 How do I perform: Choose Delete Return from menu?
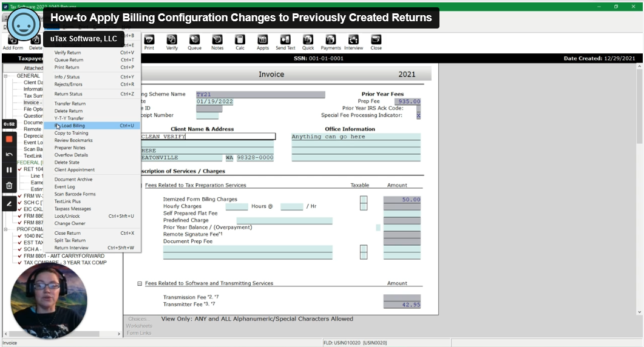tap(92, 111)
